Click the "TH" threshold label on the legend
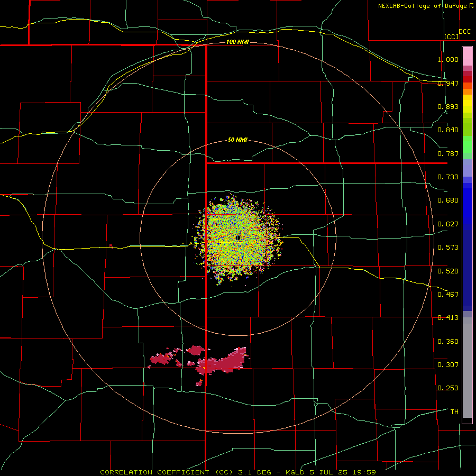 point(454,412)
